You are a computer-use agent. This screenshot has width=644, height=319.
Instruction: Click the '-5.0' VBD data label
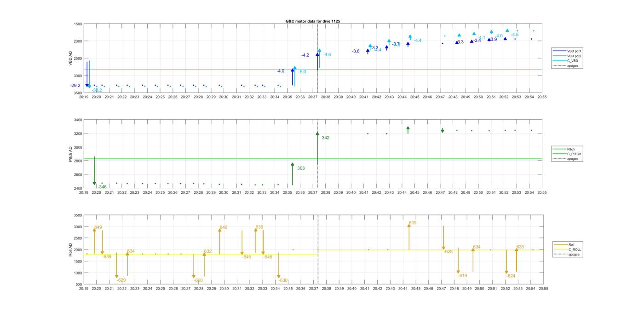[302, 72]
